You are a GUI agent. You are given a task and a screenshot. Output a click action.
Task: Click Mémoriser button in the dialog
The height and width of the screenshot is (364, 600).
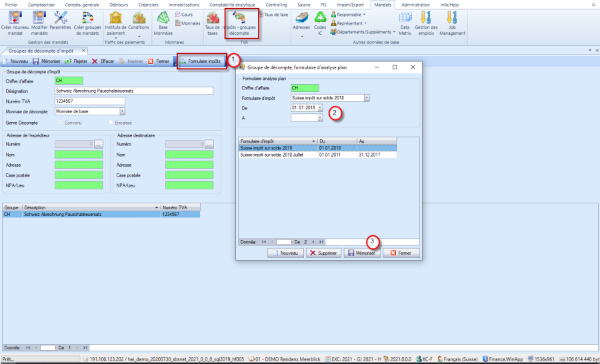[362, 253]
